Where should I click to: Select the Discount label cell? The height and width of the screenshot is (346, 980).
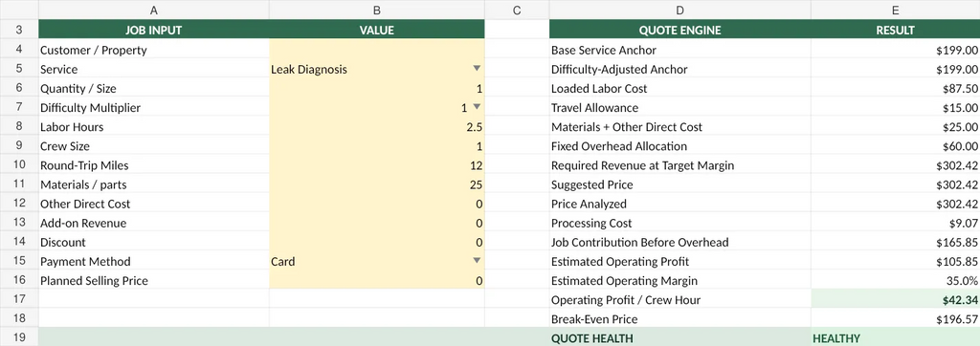154,242
